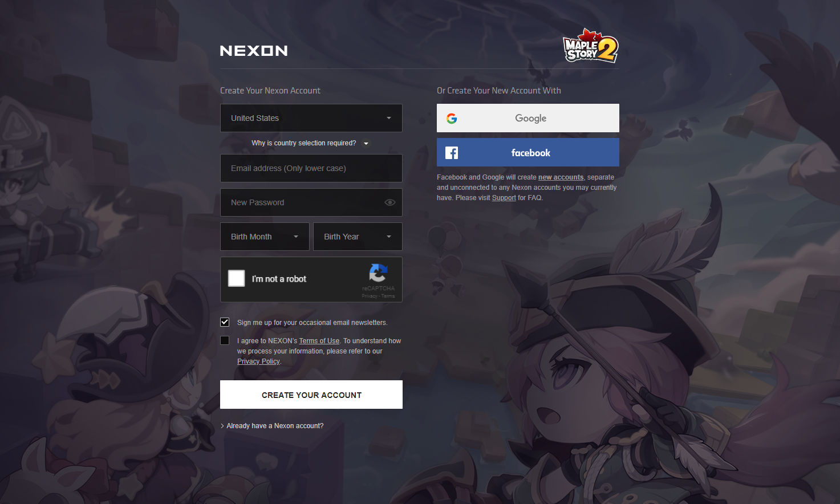Click the Email address input field

pos(311,168)
